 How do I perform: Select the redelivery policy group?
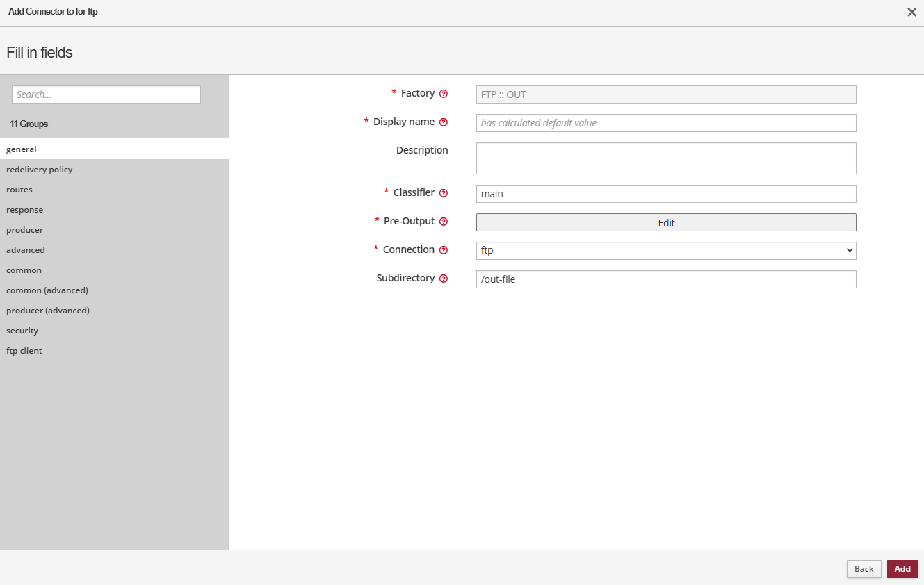pos(40,170)
